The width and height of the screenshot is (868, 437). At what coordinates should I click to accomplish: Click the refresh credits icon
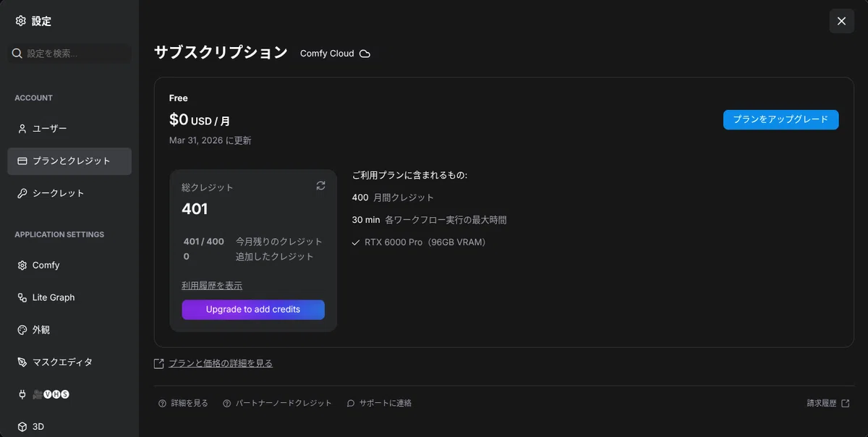[x=321, y=186]
